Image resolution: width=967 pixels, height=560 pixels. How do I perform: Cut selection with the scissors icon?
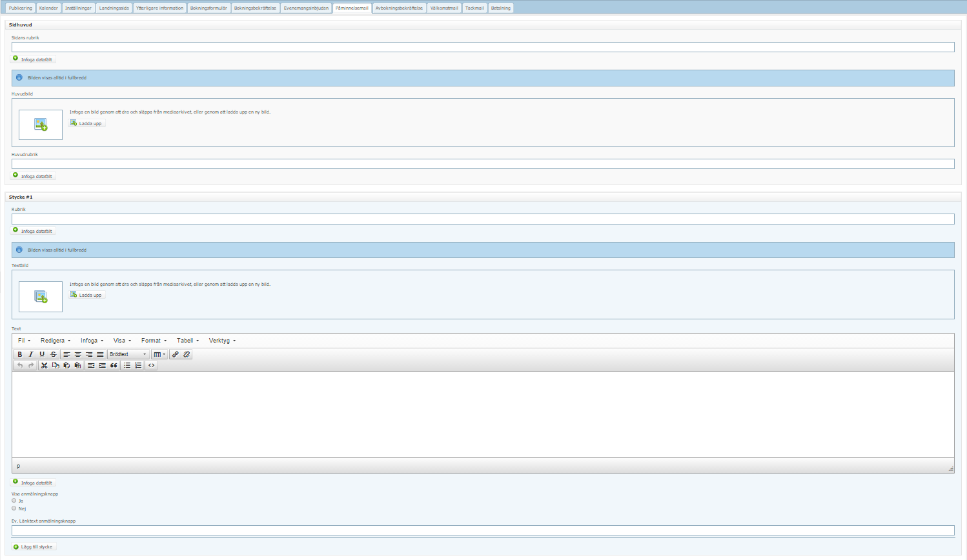pyautogui.click(x=44, y=365)
